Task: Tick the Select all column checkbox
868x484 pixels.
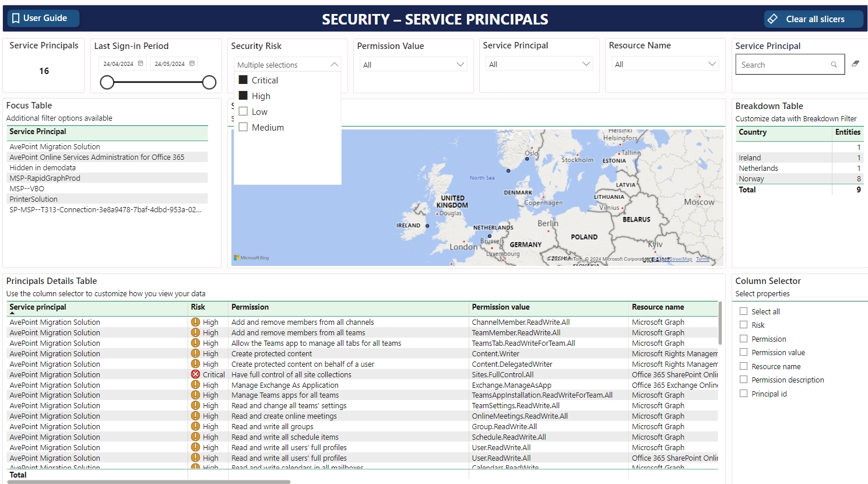Action: [x=743, y=311]
